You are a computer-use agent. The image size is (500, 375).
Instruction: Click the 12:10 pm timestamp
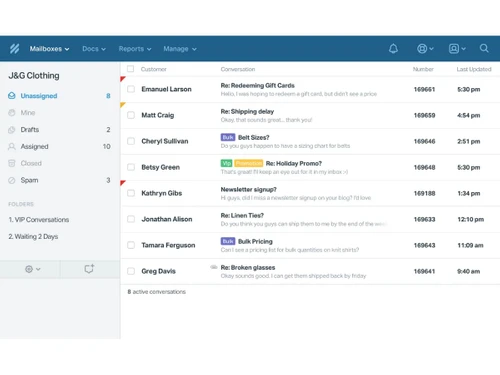click(x=470, y=219)
